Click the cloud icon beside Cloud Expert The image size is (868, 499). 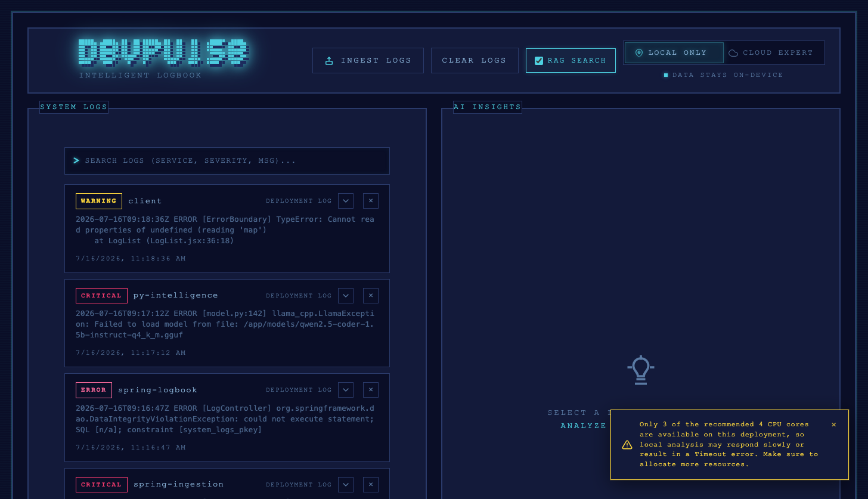click(x=733, y=53)
